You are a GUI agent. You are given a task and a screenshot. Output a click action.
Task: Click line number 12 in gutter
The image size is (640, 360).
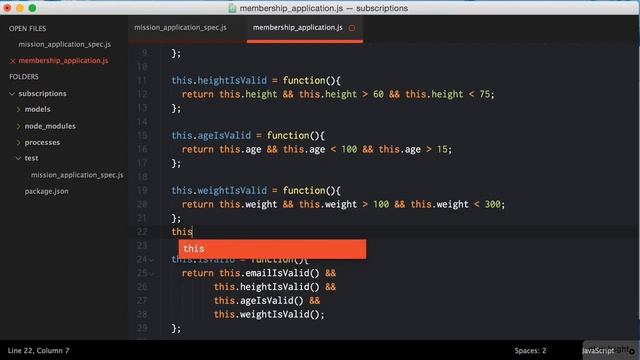pyautogui.click(x=142, y=94)
